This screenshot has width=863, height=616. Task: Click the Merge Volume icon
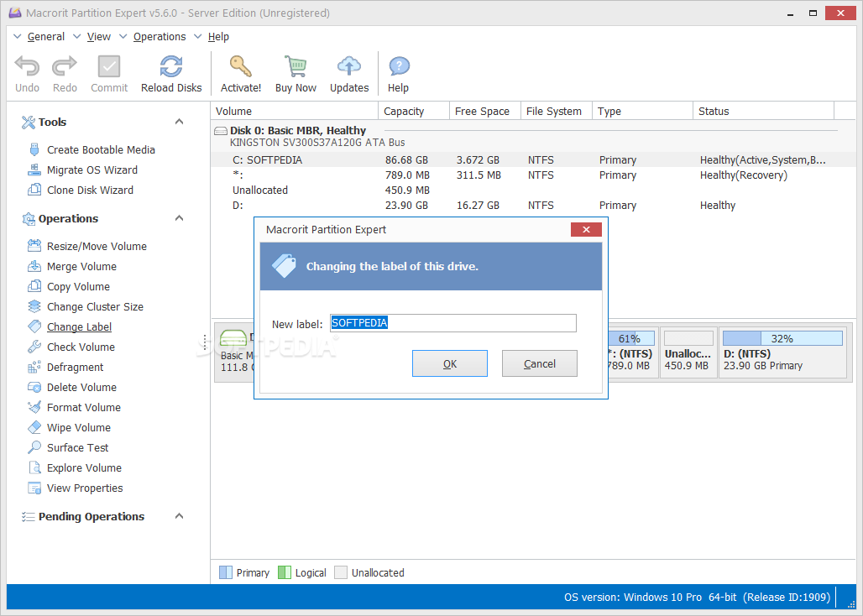(34, 266)
